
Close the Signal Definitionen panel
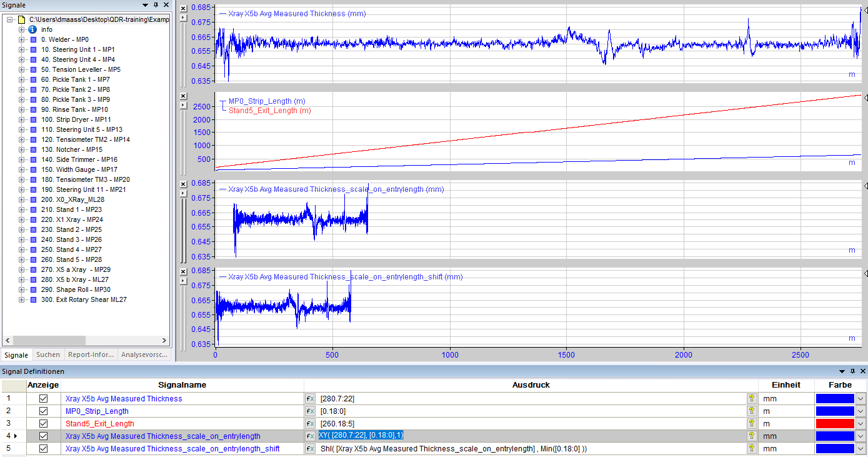pos(862,371)
